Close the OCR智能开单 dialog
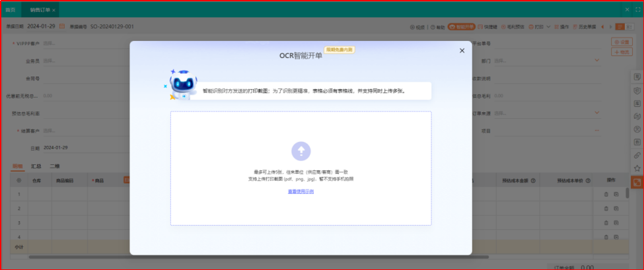 (x=462, y=51)
